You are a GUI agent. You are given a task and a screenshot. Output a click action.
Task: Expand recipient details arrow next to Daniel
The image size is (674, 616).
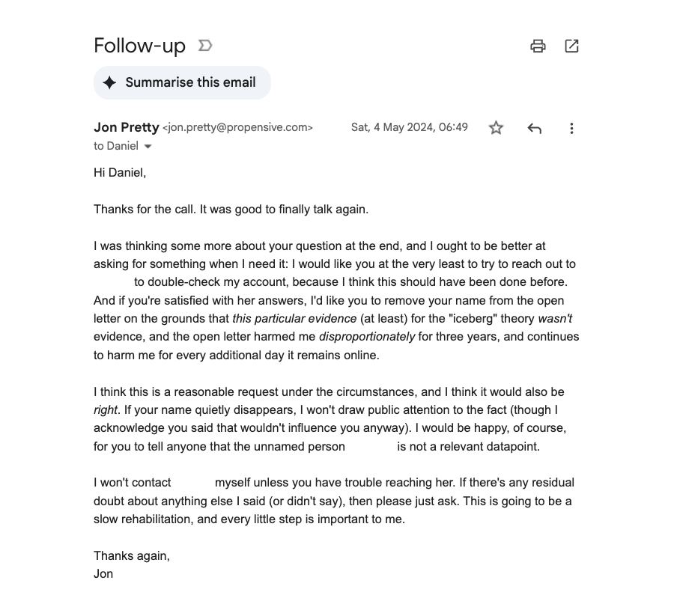[x=148, y=147]
